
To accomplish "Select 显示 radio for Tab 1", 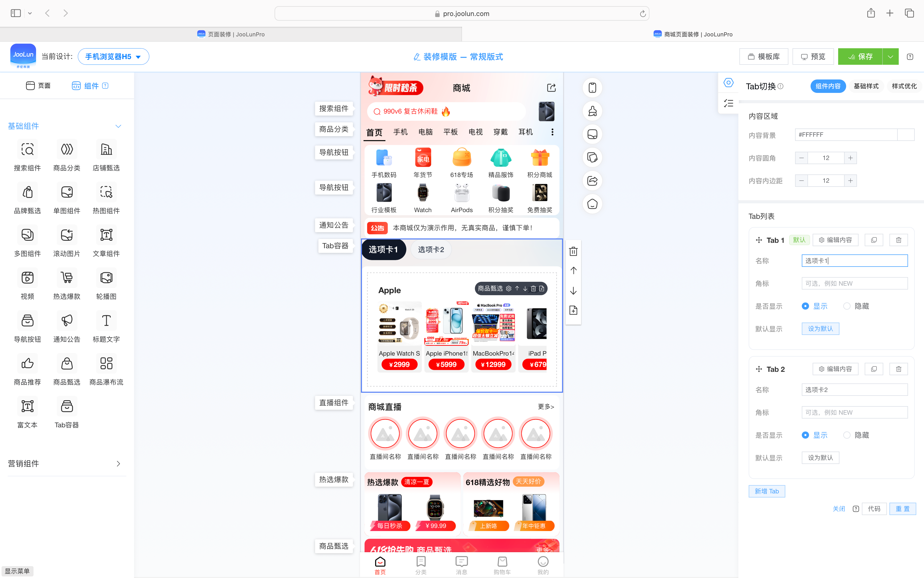I will tap(805, 306).
